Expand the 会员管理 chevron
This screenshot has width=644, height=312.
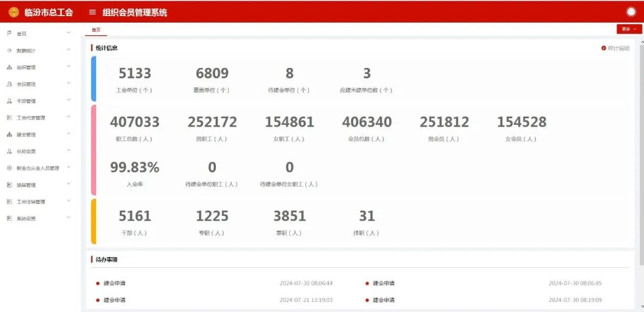pyautogui.click(x=69, y=83)
